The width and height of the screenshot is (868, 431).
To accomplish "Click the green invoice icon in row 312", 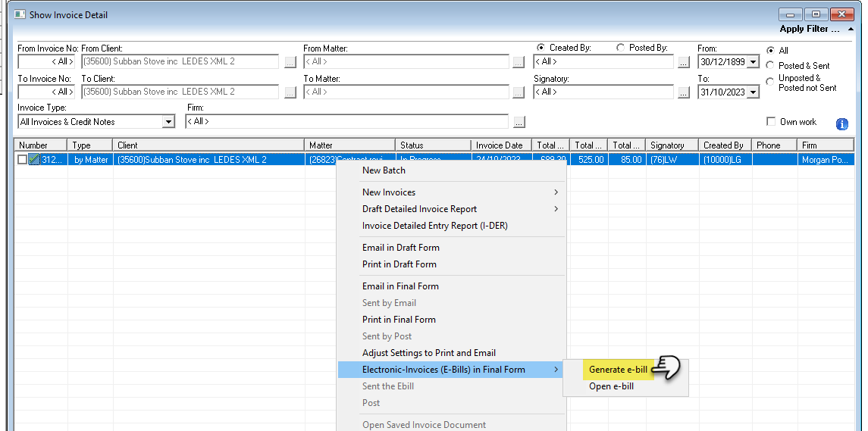I will click(34, 160).
